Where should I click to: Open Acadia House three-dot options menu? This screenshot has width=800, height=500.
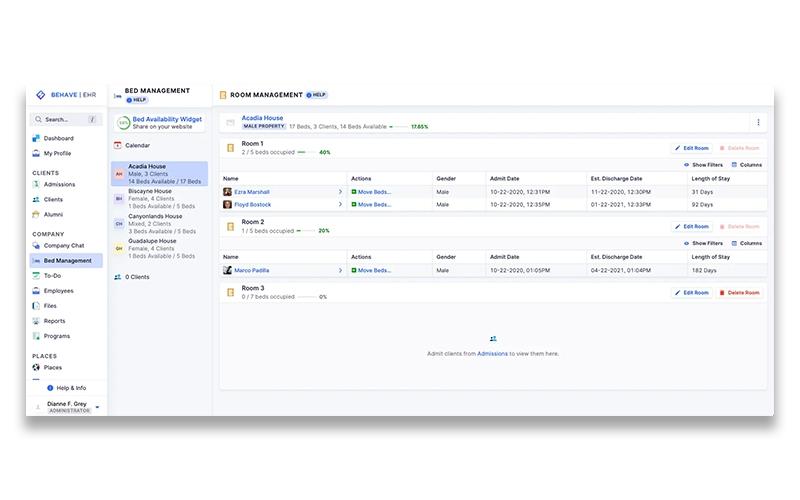(758, 122)
